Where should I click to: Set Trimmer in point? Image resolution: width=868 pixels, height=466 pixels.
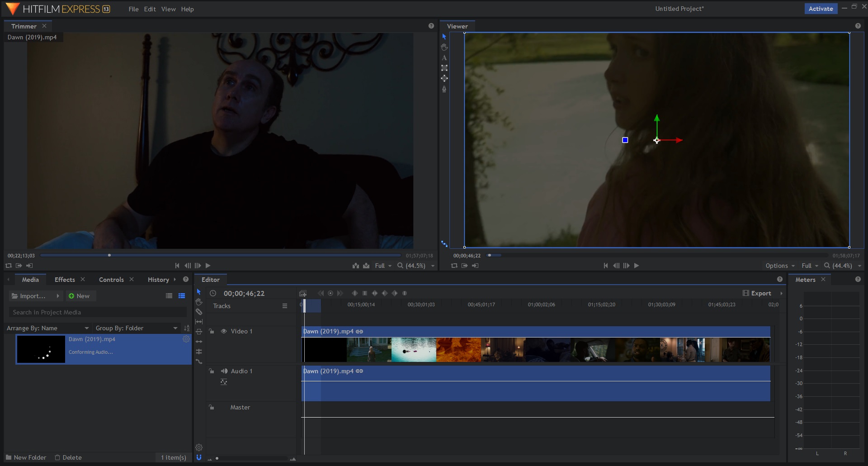[x=19, y=266]
